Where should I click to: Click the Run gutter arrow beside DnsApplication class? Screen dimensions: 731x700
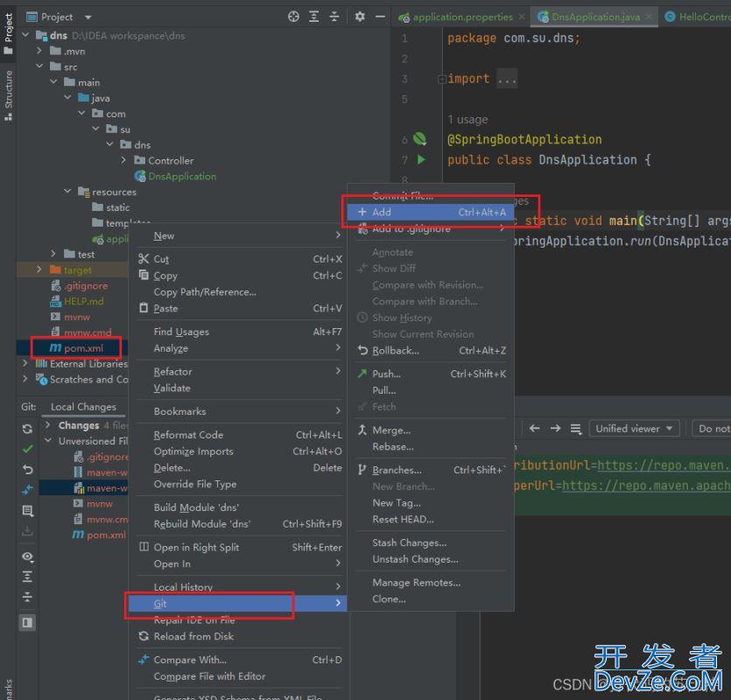tap(421, 160)
